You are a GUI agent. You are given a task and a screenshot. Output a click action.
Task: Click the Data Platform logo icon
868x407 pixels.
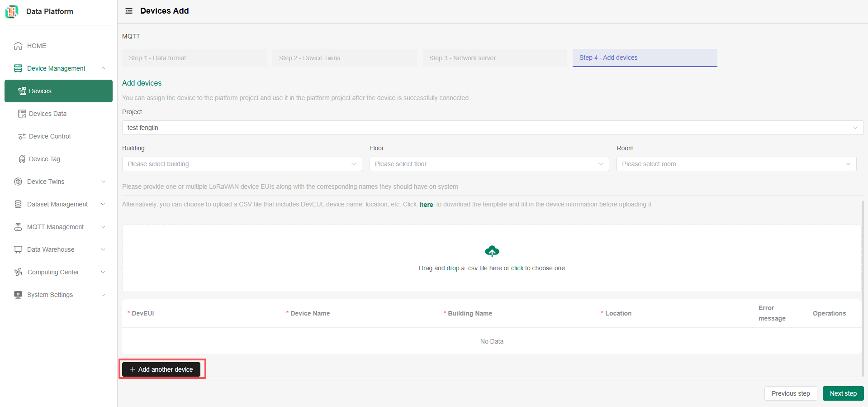(x=12, y=11)
